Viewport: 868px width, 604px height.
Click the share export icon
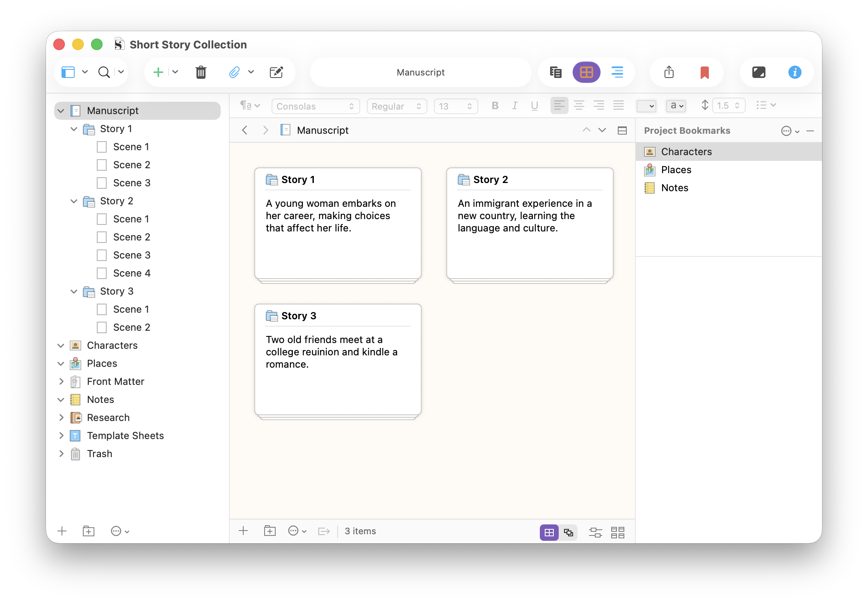click(669, 73)
